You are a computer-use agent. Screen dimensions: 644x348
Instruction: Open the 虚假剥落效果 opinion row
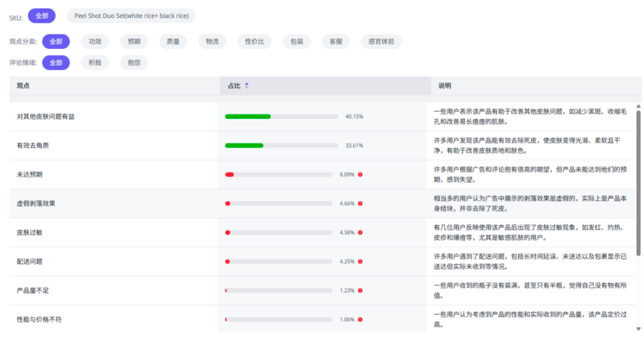(37, 204)
